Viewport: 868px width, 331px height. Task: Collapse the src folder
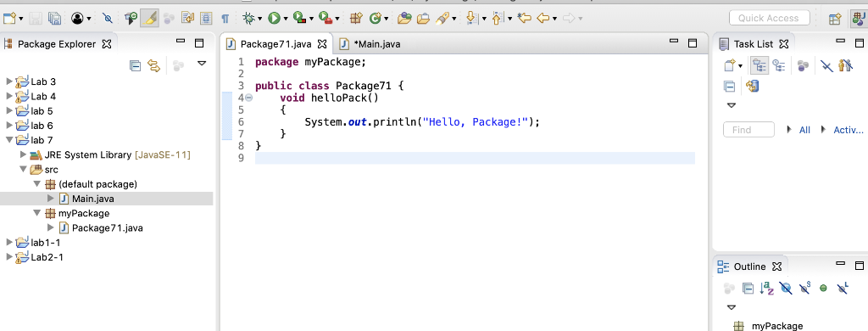coord(23,169)
